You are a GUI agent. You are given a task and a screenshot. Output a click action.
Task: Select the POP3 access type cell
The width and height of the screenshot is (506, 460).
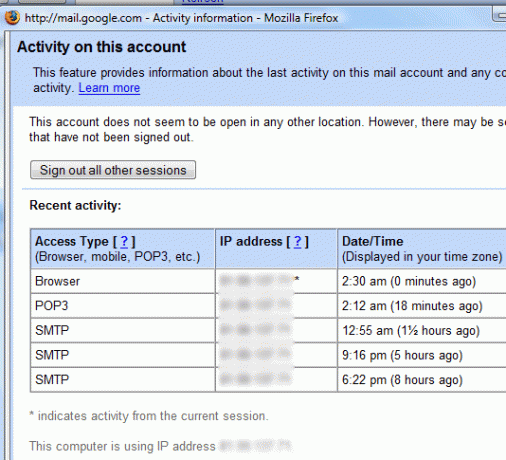coord(123,306)
